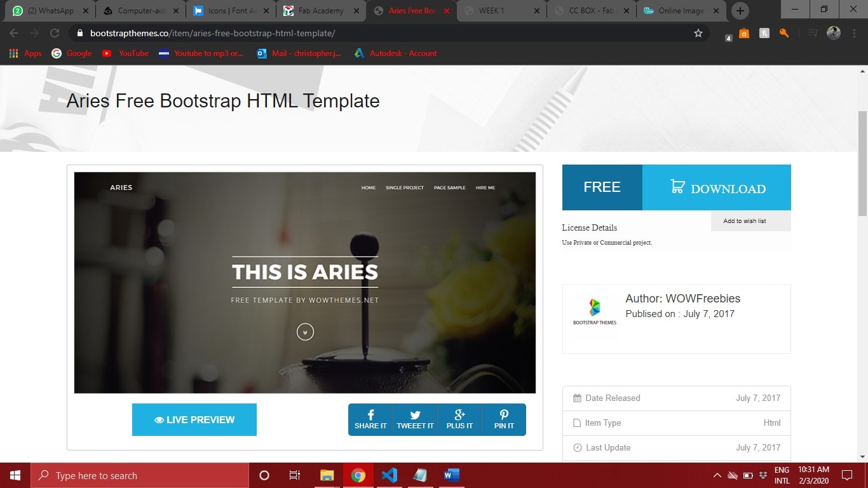Image resolution: width=868 pixels, height=488 pixels.
Task: Click the lock icon in the address bar
Action: 79,33
